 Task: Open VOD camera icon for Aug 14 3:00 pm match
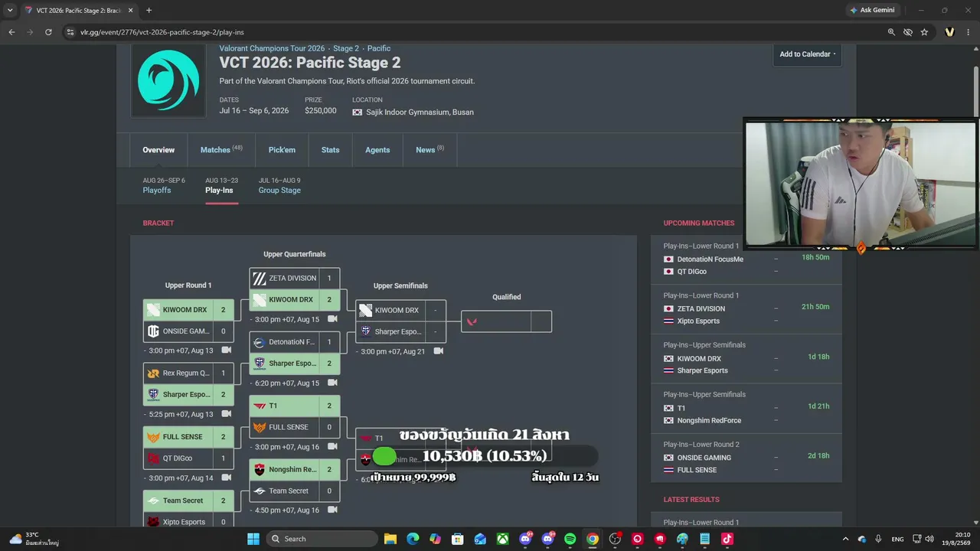(x=227, y=478)
